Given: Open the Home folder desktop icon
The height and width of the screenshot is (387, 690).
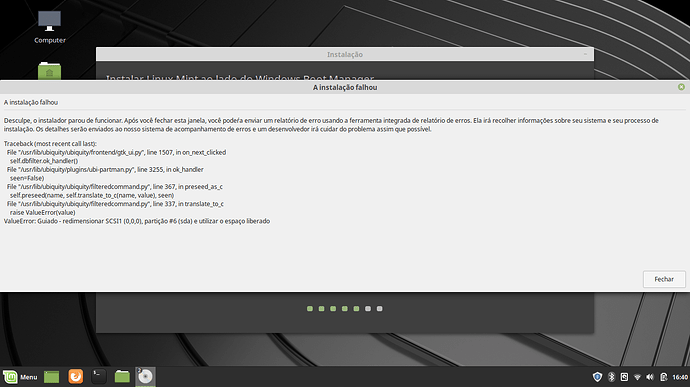Looking at the screenshot, I should 49,70.
